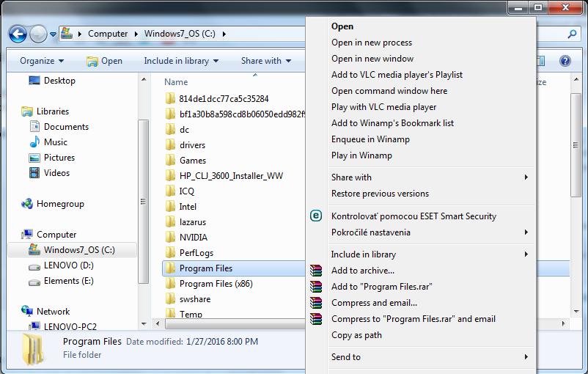The image size is (588, 374).
Task: Click the NVIDIA folder icon
Action: pyautogui.click(x=170, y=237)
